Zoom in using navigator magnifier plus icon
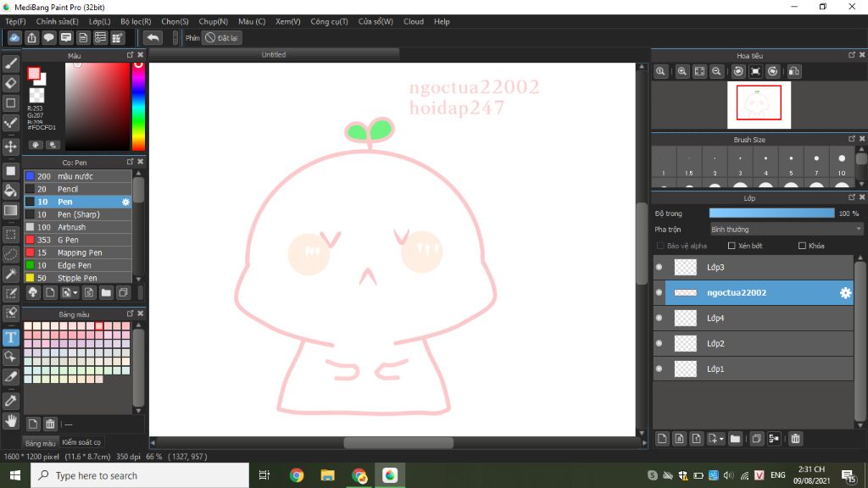Viewport: 868px width, 488px height. [682, 72]
